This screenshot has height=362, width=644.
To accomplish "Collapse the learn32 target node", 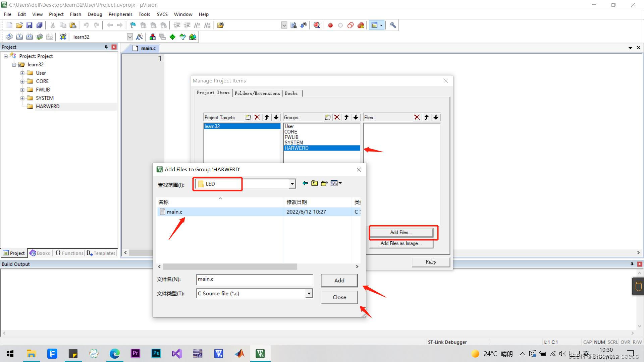I will (14, 65).
